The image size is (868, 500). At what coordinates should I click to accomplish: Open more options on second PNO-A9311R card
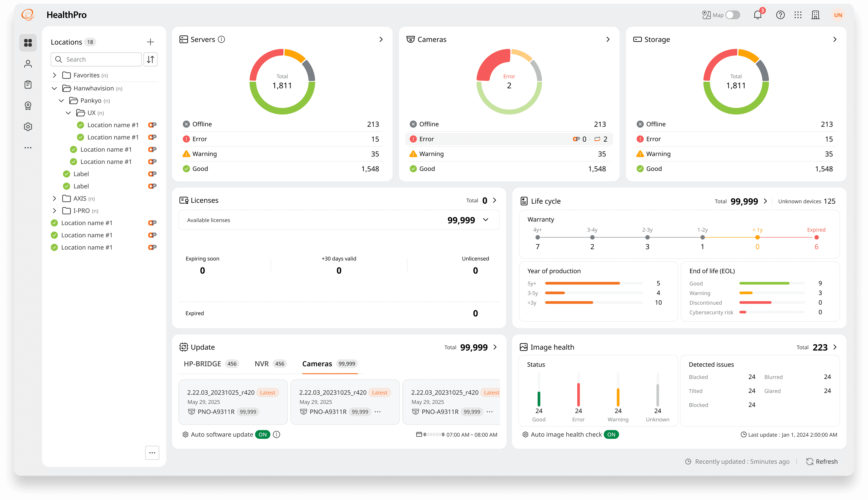378,412
